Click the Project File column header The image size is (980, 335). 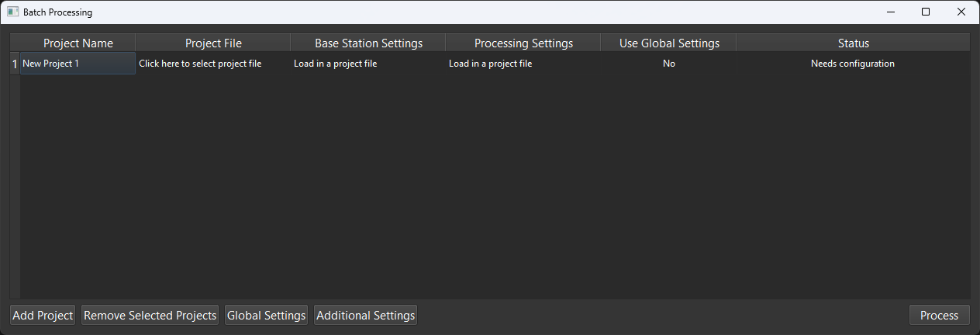(x=213, y=43)
